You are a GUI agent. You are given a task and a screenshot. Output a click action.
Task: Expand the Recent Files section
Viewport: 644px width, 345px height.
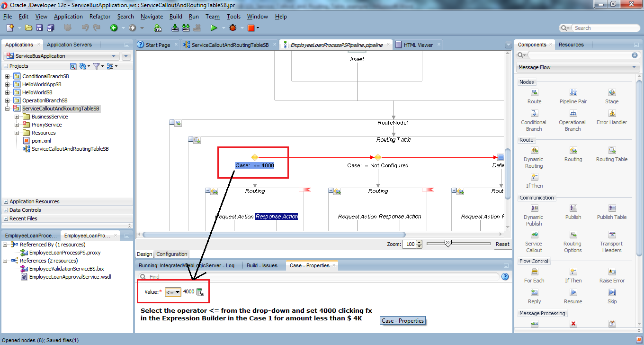point(6,218)
